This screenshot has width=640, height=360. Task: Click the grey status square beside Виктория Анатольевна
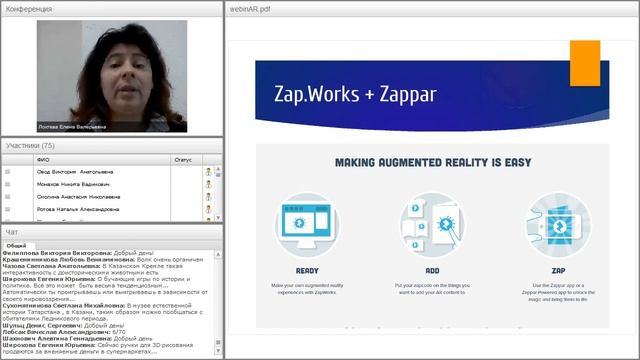tap(7, 172)
